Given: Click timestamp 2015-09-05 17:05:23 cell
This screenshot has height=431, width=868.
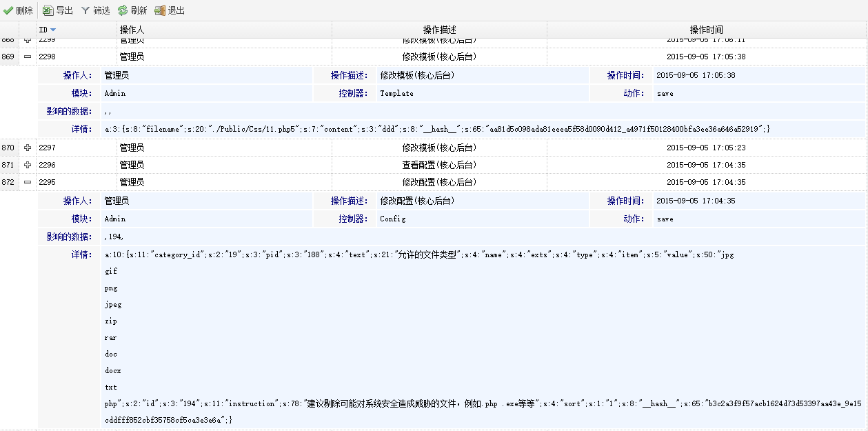Looking at the screenshot, I should click(705, 148).
